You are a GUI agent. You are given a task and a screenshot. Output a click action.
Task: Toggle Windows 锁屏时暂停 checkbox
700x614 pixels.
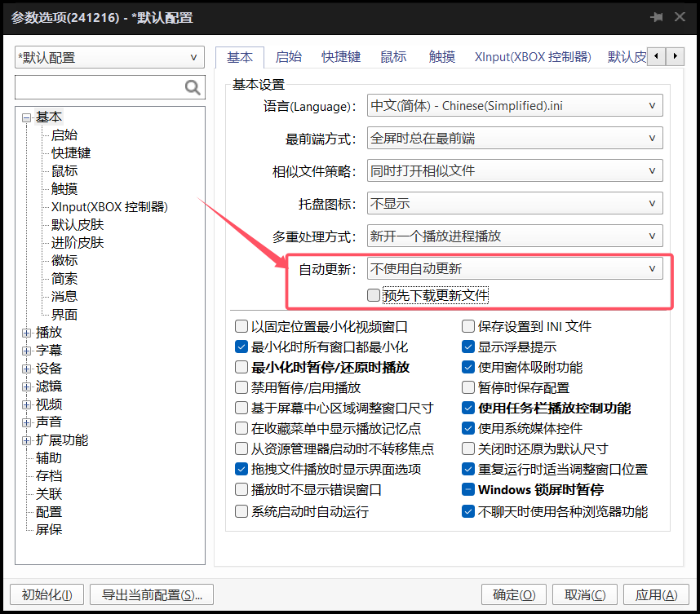(467, 489)
